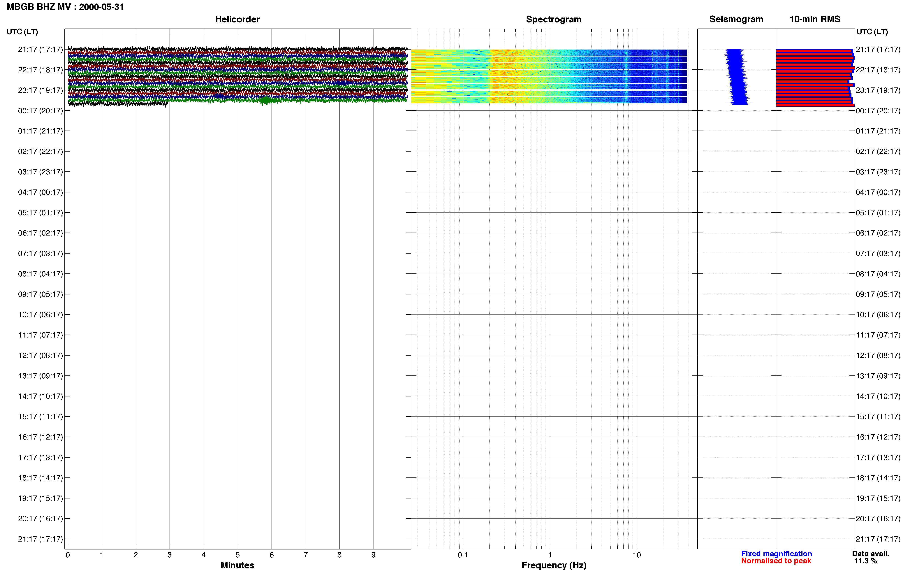Screen dimensions: 924x578
Task: Click the '11.3 %' data availability value
Action: click(865, 561)
